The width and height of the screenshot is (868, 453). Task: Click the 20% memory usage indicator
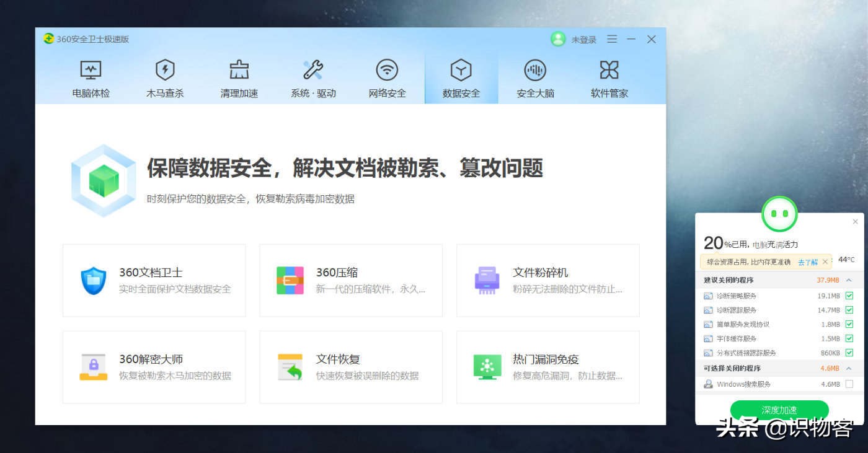714,242
